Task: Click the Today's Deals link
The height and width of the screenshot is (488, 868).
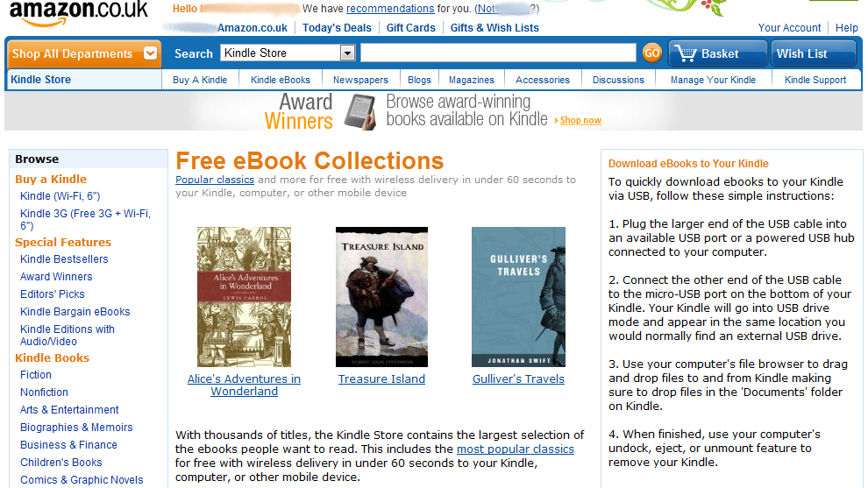Action: (x=337, y=28)
